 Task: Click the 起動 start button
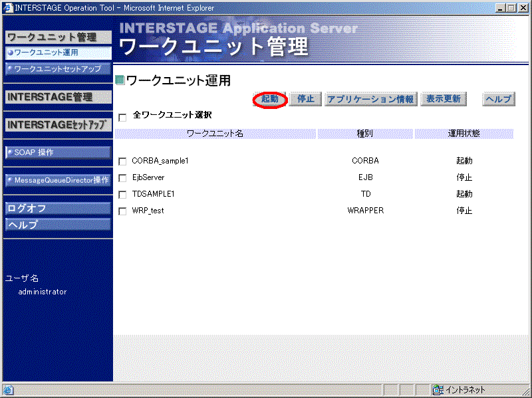[270, 99]
